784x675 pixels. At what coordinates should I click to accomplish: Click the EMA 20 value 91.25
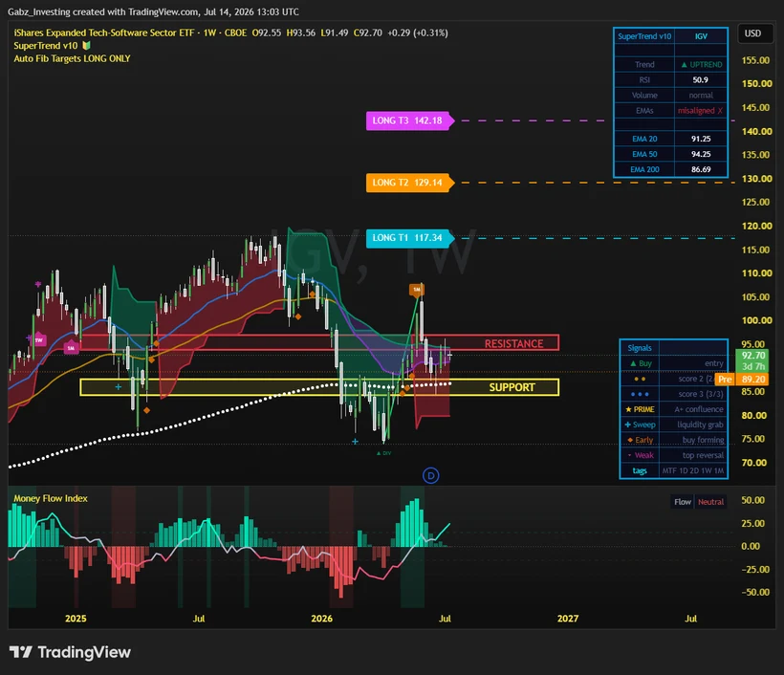click(x=701, y=139)
